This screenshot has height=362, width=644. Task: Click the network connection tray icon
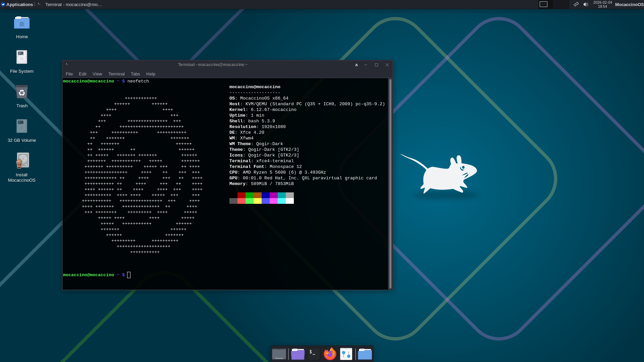click(576, 4)
